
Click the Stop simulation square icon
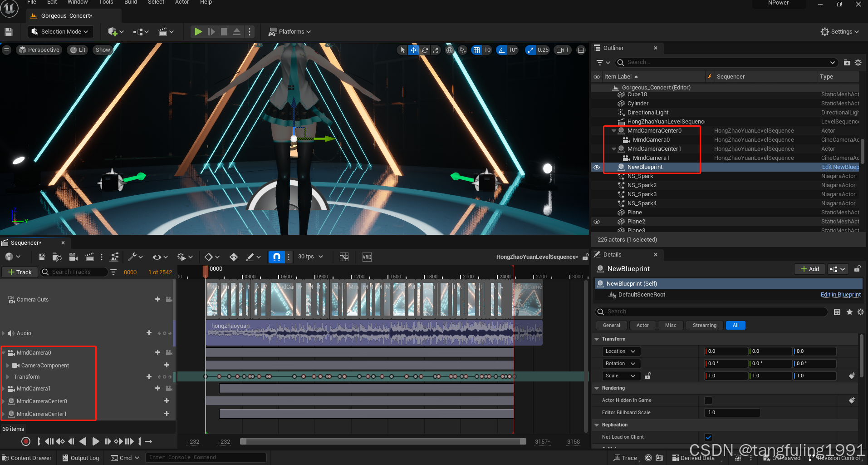224,32
